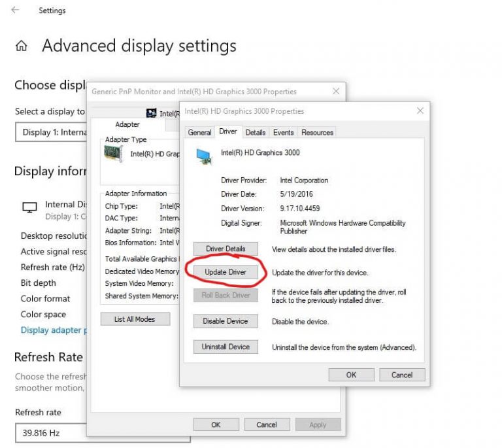Click the Bios Information label
Image resolution: width=502 pixels, height=448 pixels.
[x=131, y=243]
